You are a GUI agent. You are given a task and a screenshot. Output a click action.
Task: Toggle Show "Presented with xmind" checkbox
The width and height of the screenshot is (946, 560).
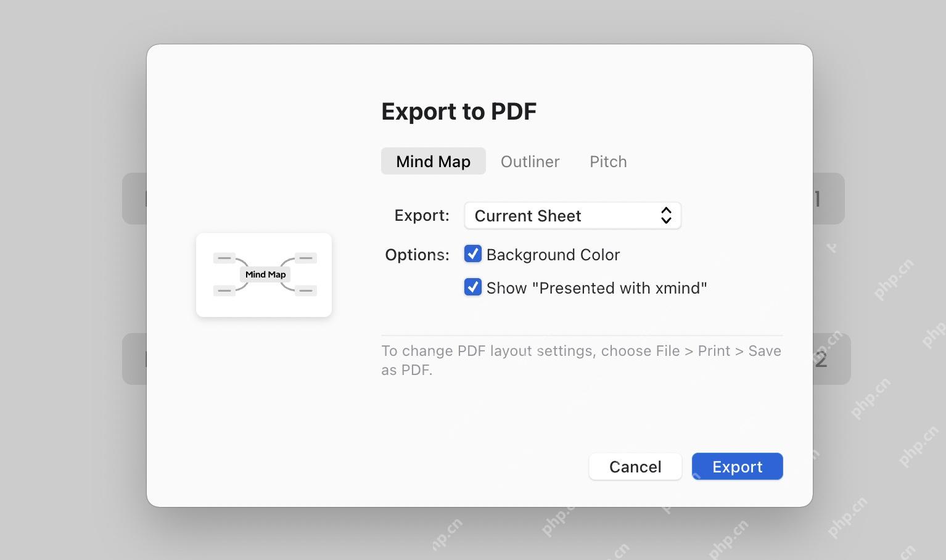(473, 287)
